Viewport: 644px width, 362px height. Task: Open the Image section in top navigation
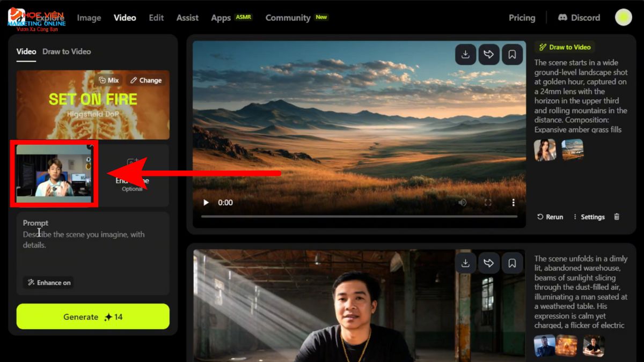point(89,18)
